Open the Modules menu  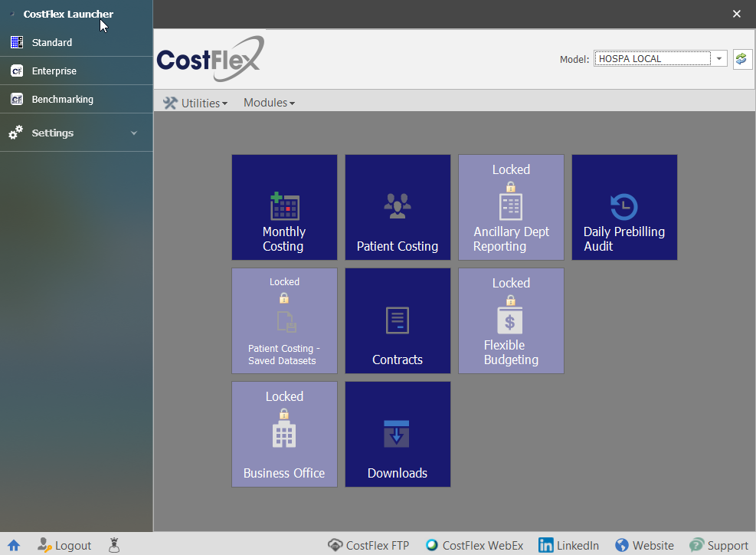coord(269,103)
